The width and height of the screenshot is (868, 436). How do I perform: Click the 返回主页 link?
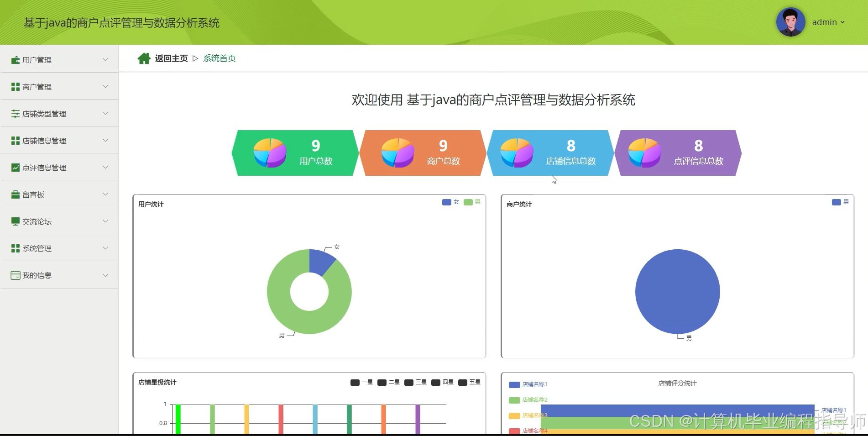point(171,58)
